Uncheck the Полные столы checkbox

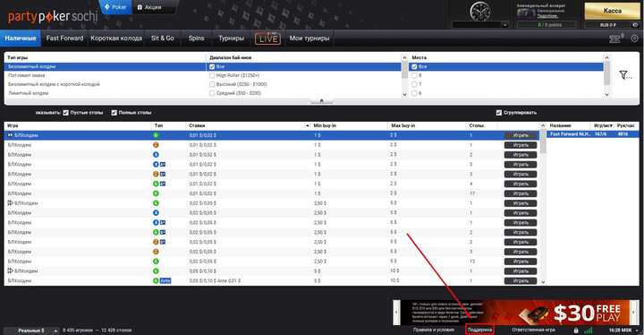(x=114, y=112)
